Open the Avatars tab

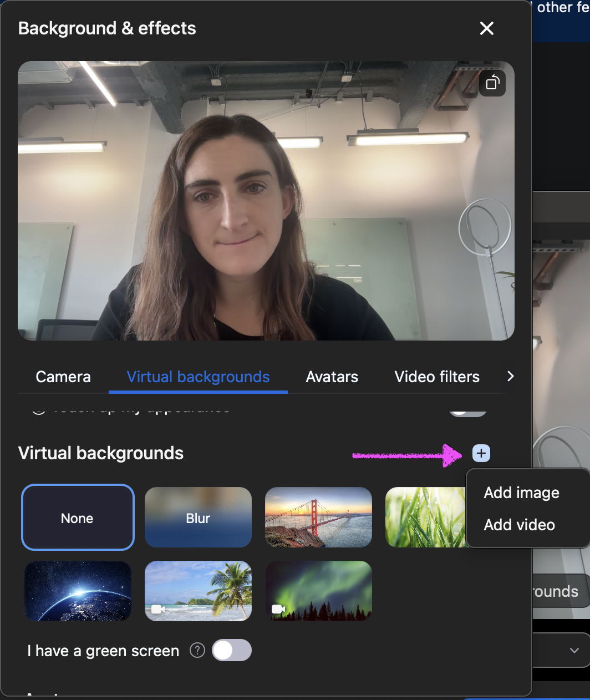(332, 377)
